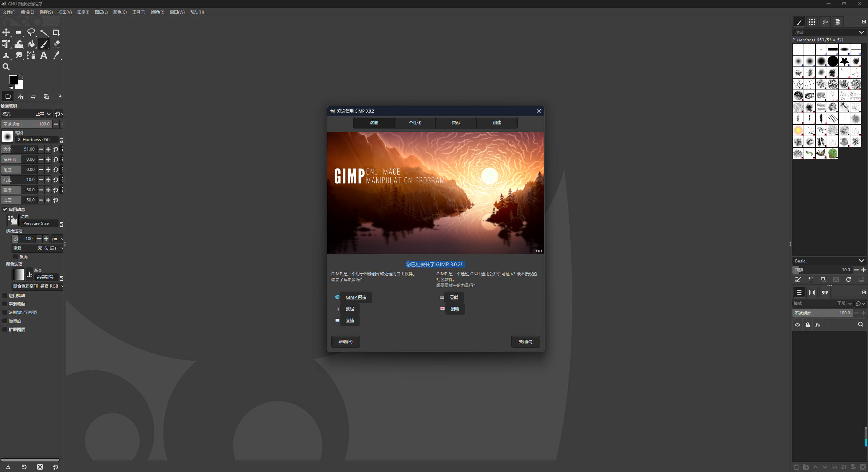Click the 捐助 link

[454, 309]
